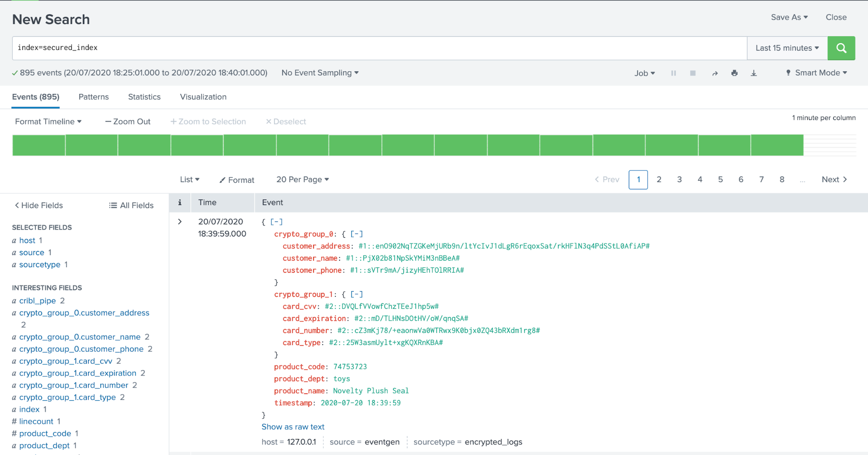Go to results page 5
The width and height of the screenshot is (868, 455).
coord(720,179)
